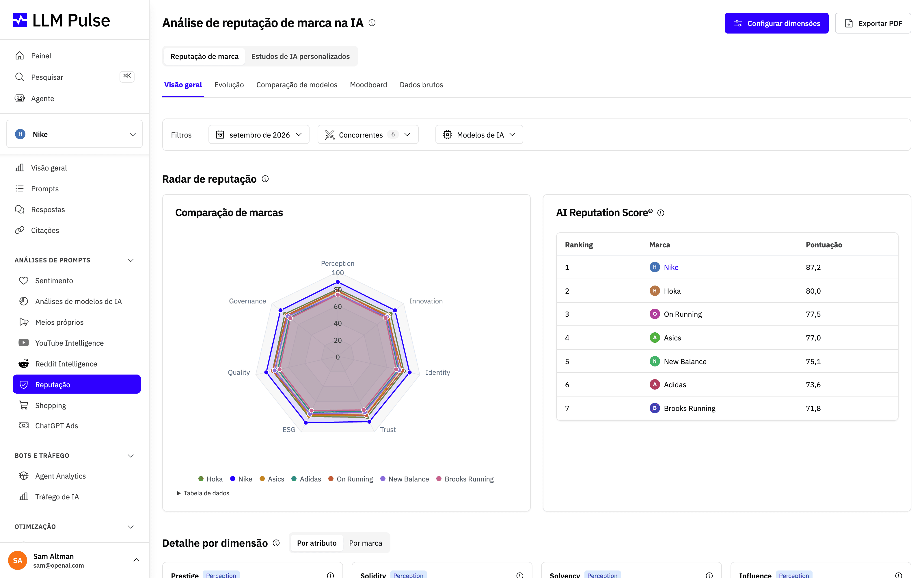Switch detail view to Por marca
The image size is (924, 578).
tap(365, 543)
